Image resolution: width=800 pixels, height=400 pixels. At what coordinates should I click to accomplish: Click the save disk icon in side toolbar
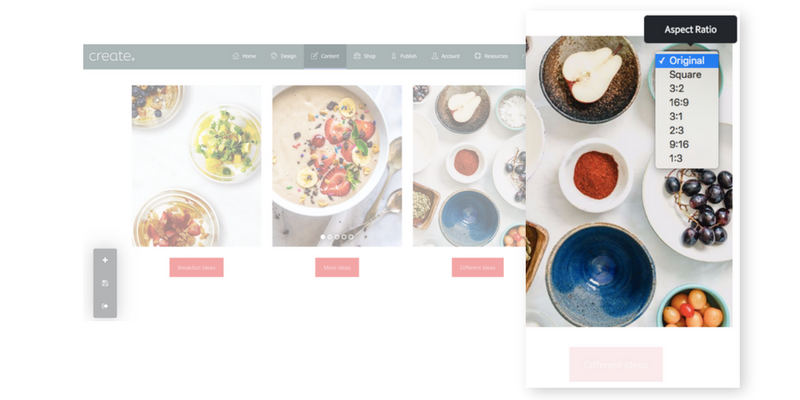105,283
